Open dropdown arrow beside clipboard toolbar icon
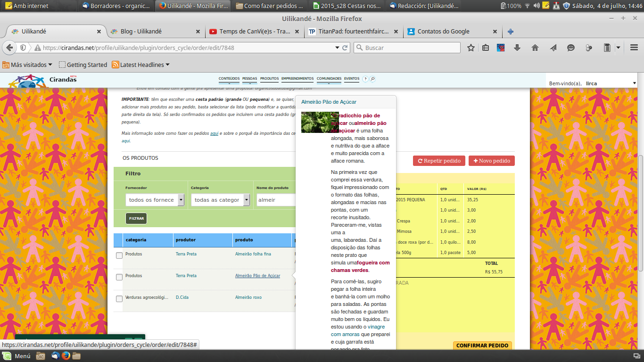The width and height of the screenshot is (644, 362). (x=618, y=48)
